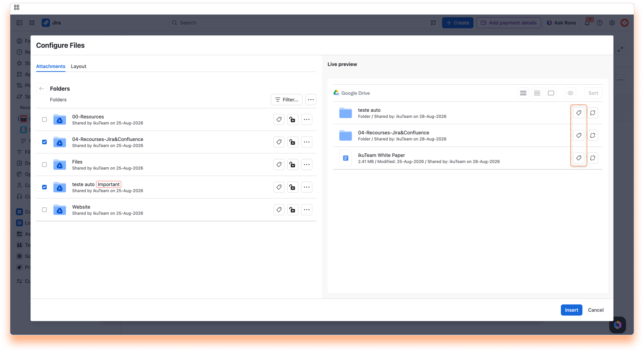Click the lock icon for 00-Resources folder
Screen dimensions: 644x352
293,119
